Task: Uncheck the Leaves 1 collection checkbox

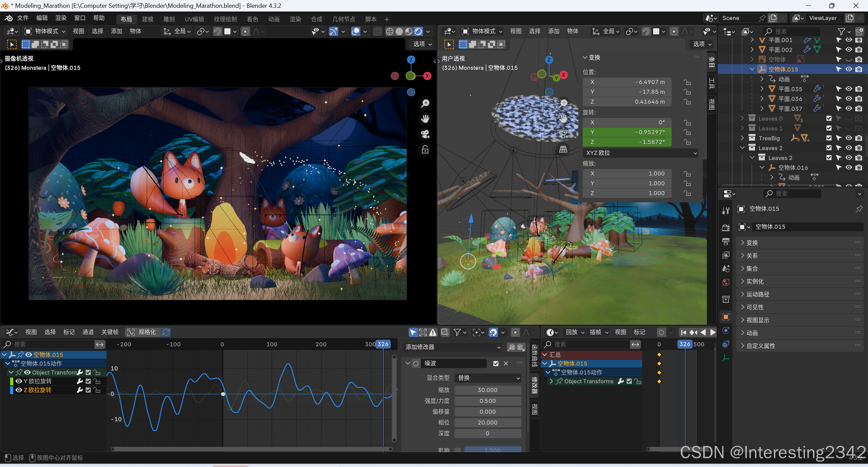Action: coord(829,128)
